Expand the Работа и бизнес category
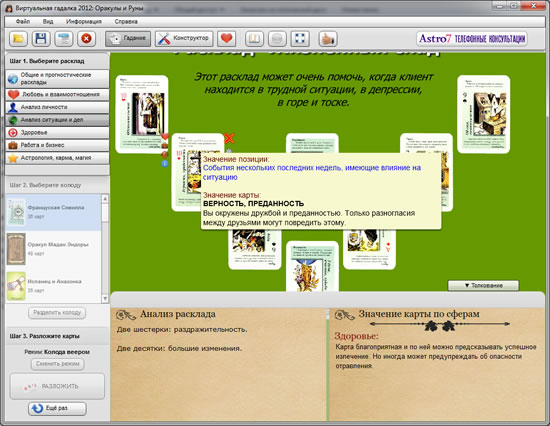550x426 pixels. (x=58, y=145)
